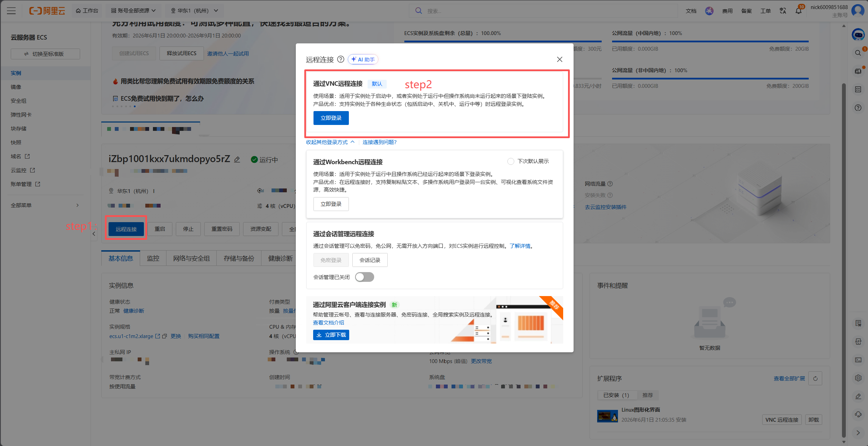Screen dimensions: 868x446
Task: Click 立即登录 under VNC远程连接
Action: [x=331, y=118]
